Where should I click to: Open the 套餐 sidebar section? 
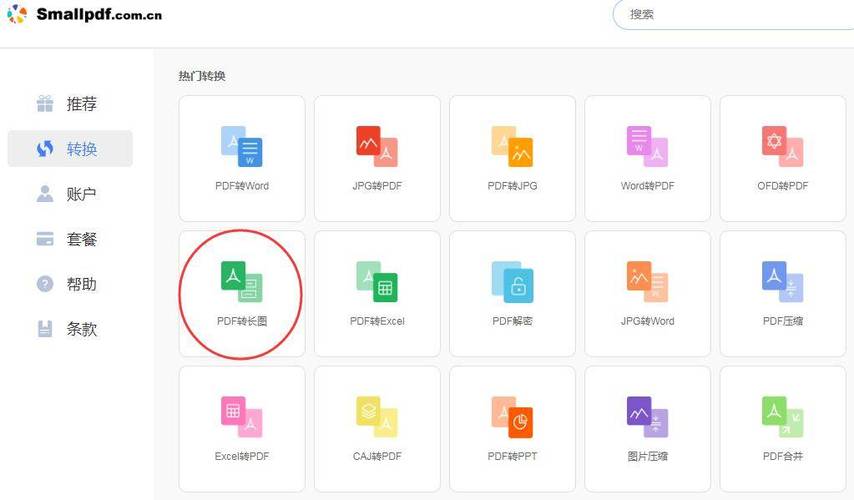point(70,239)
